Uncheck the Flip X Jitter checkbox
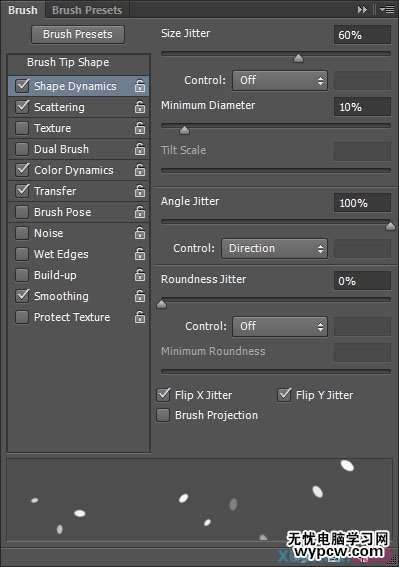 (x=163, y=395)
